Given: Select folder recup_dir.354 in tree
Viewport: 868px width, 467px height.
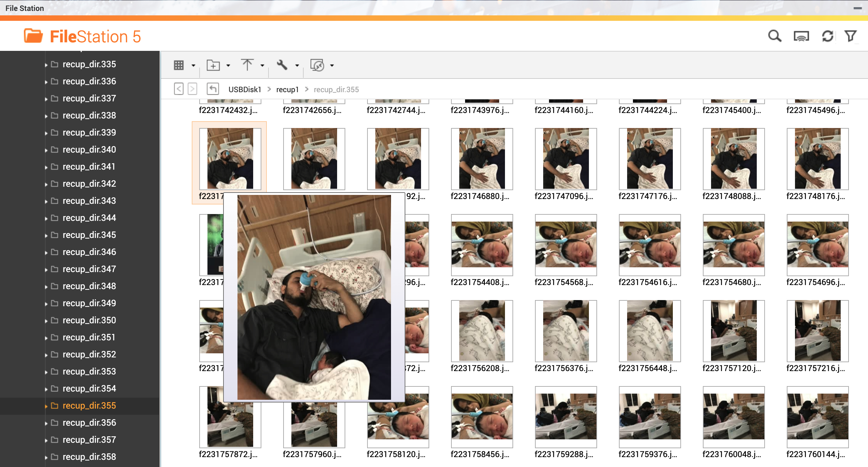Looking at the screenshot, I should pos(89,388).
